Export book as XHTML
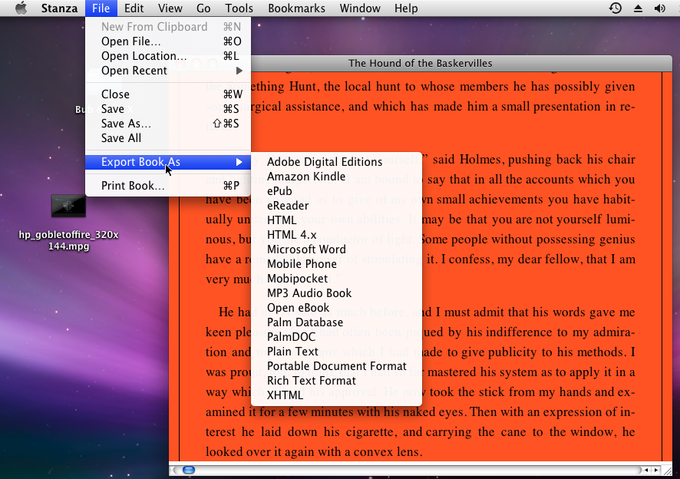This screenshot has height=479, width=680. [x=337, y=395]
